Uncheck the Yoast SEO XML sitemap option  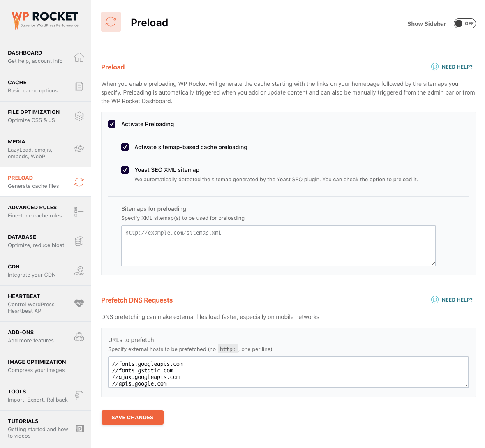click(x=125, y=170)
